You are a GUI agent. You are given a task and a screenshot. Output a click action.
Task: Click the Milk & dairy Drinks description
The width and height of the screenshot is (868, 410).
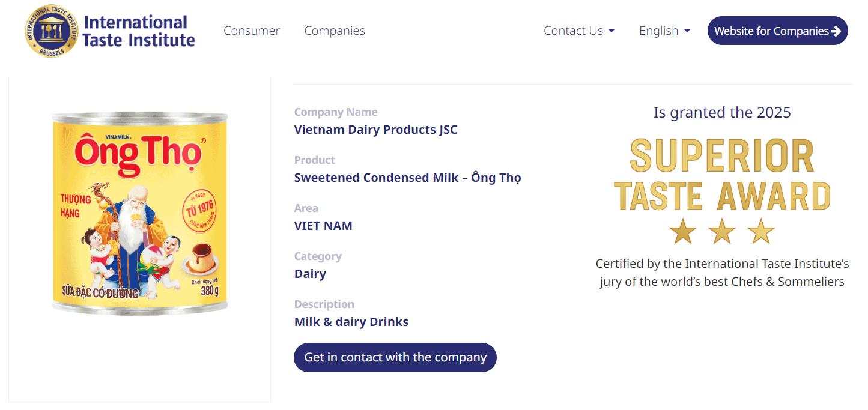coord(351,322)
